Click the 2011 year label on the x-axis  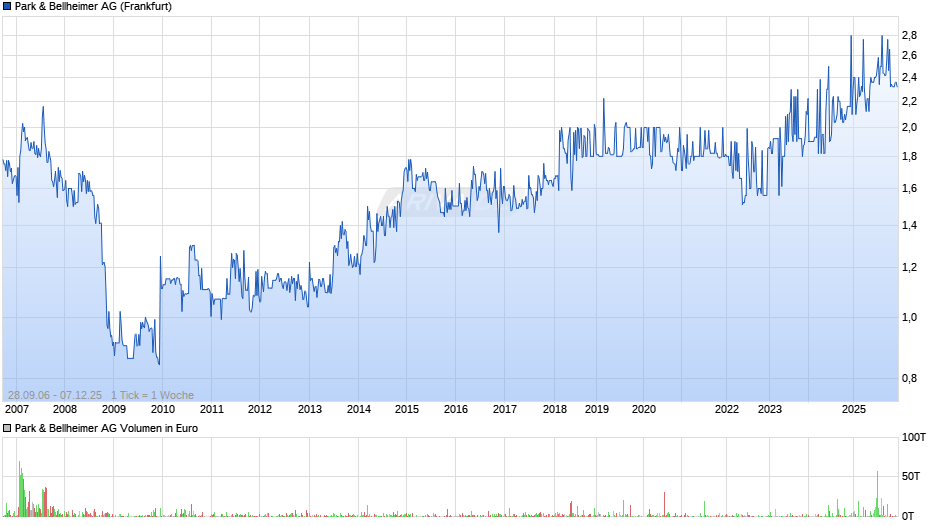coord(212,409)
